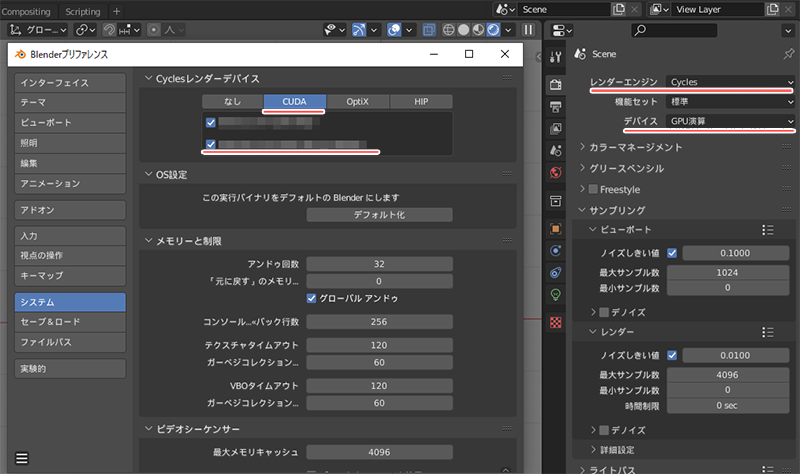Pause viewport rendering with pause icon
The width and height of the screenshot is (800, 474).
pyautogui.click(x=528, y=31)
